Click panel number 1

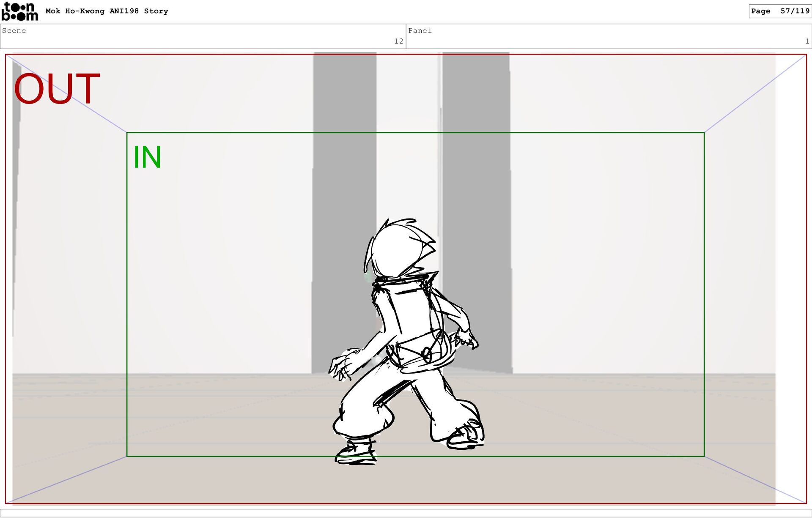coord(807,41)
